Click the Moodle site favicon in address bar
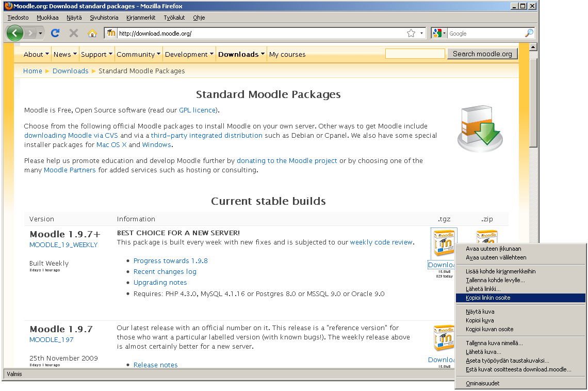 coord(111,33)
